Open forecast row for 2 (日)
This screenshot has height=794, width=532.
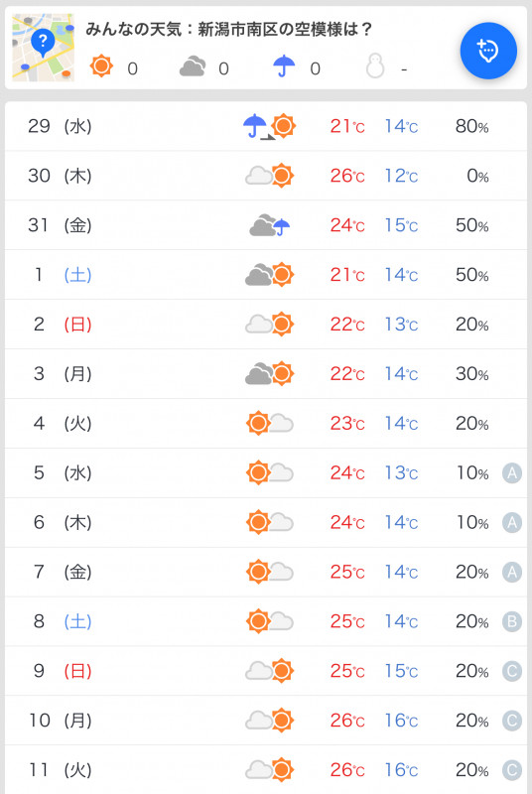point(266,325)
